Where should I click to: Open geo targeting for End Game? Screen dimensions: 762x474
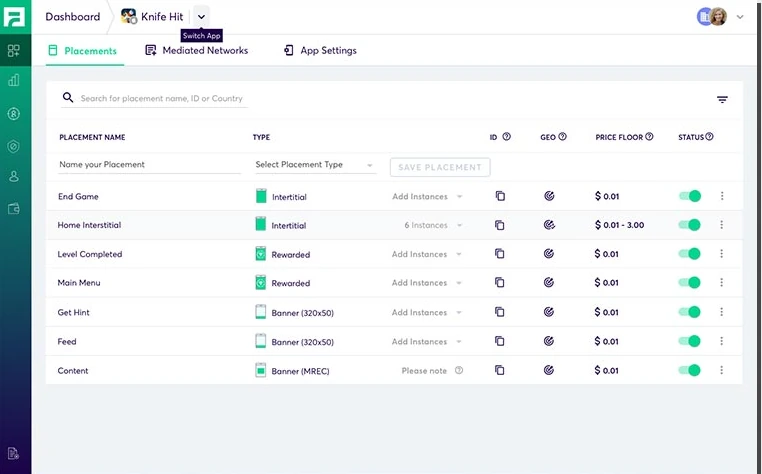click(x=549, y=196)
